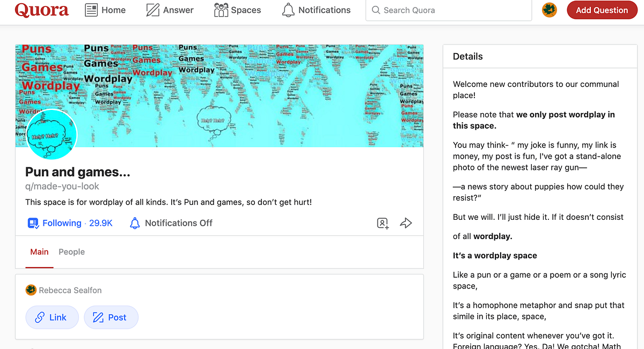
Task: Open the Answer section
Action: coord(170,10)
